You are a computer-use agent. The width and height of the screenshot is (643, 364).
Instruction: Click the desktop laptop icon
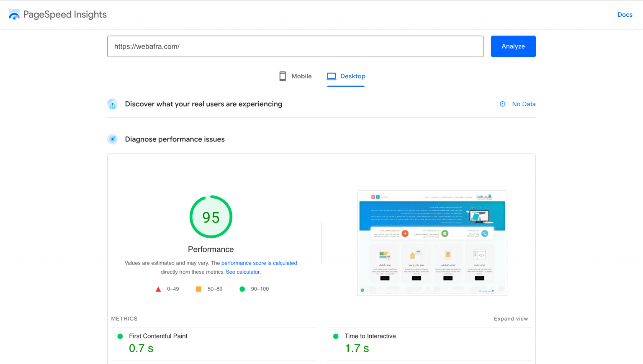pos(332,76)
